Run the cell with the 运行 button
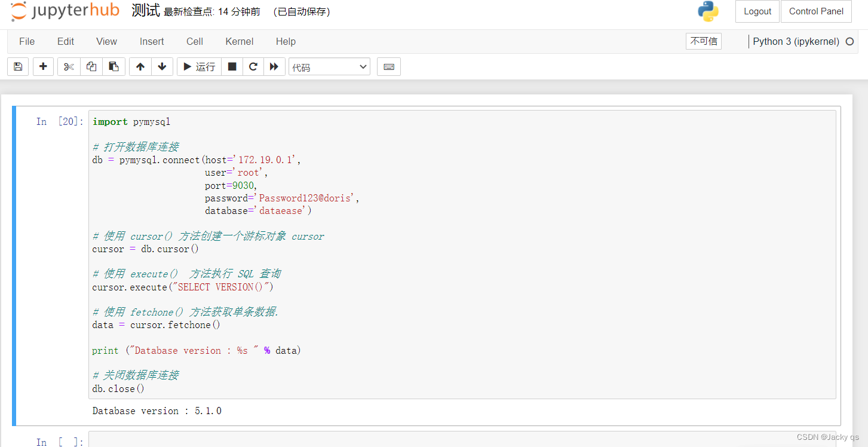Image resolution: width=868 pixels, height=447 pixels. (198, 66)
